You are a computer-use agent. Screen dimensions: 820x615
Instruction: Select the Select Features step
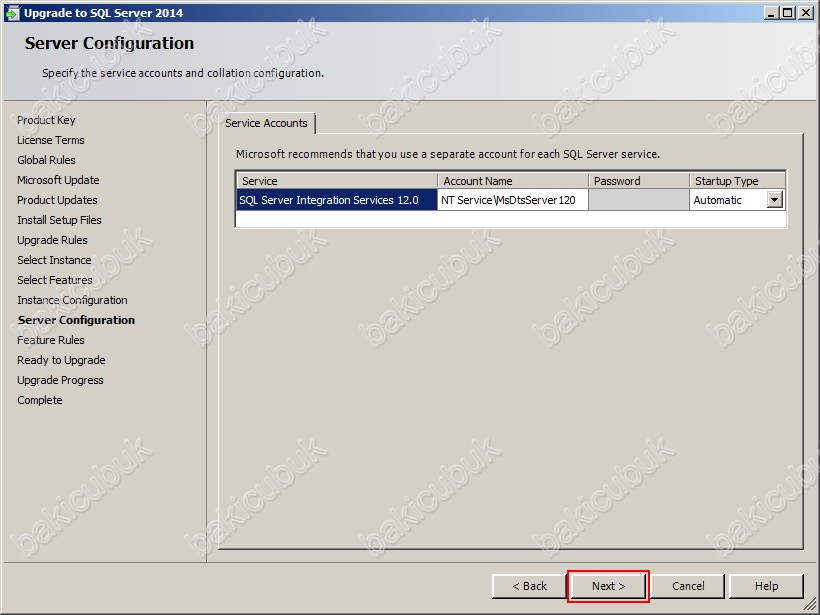coord(54,280)
